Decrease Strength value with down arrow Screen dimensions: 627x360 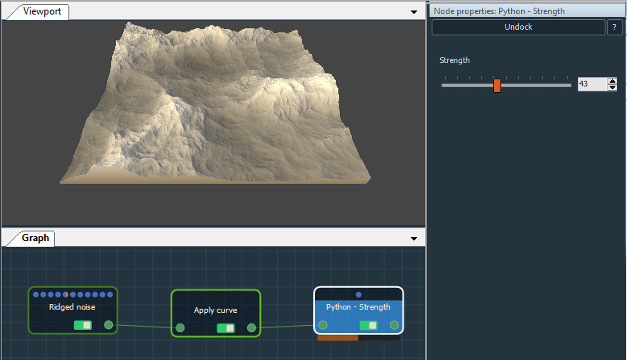coord(612,88)
